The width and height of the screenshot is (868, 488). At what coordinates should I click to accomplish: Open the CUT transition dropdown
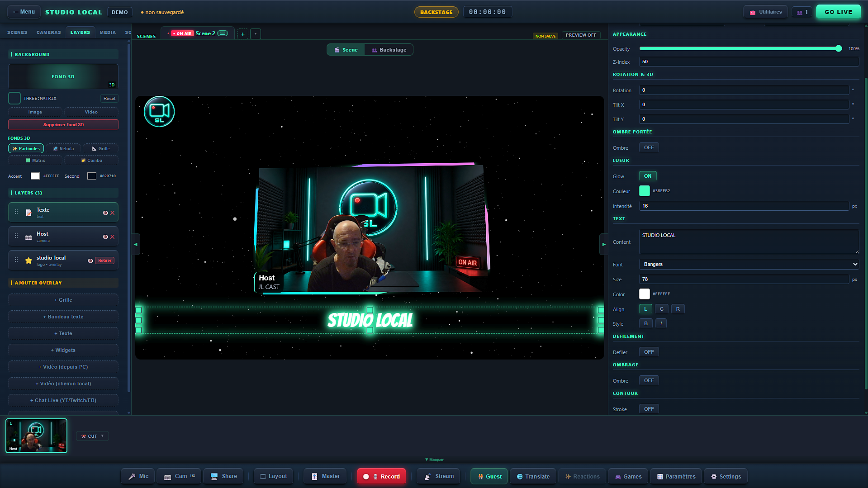[93, 436]
